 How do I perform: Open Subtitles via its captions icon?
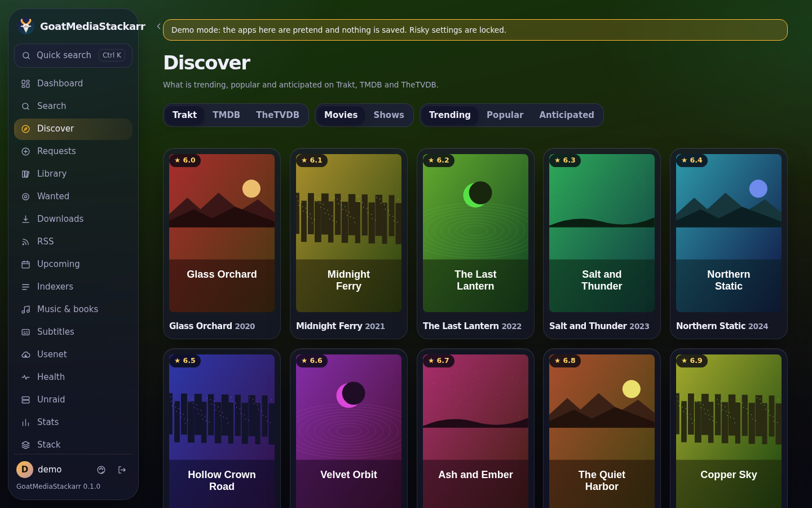[25, 332]
